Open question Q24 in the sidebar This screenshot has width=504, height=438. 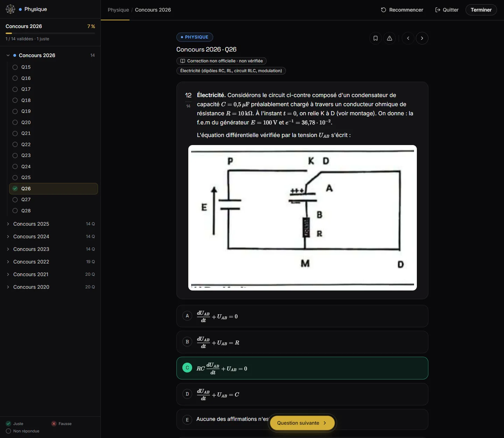click(x=54, y=166)
